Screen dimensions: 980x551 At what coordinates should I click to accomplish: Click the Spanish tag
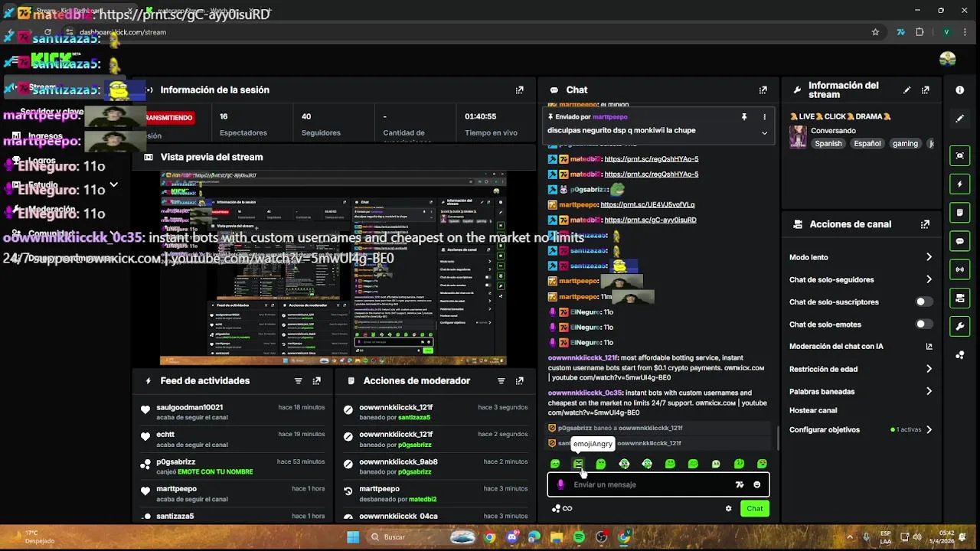(828, 143)
